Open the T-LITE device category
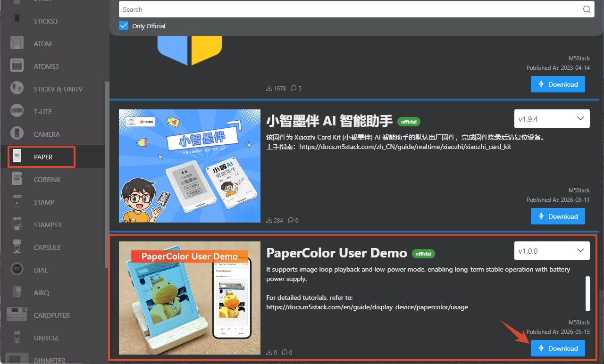 (x=43, y=111)
